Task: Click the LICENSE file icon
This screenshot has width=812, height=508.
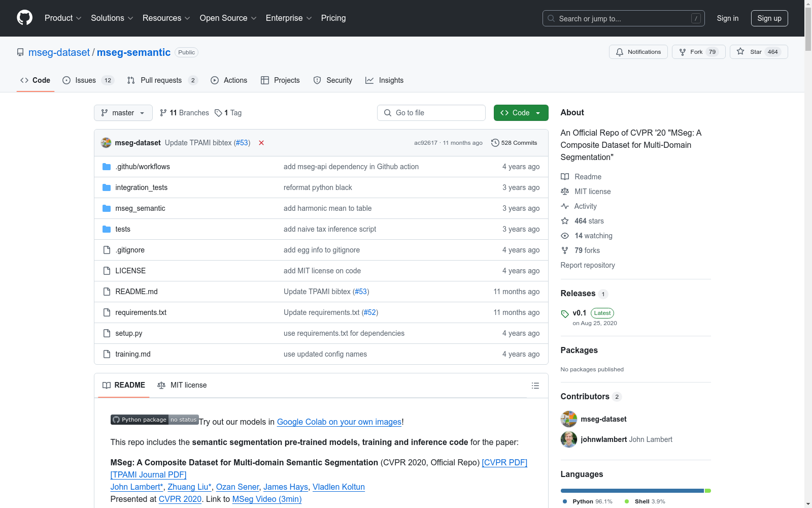Action: click(x=107, y=271)
